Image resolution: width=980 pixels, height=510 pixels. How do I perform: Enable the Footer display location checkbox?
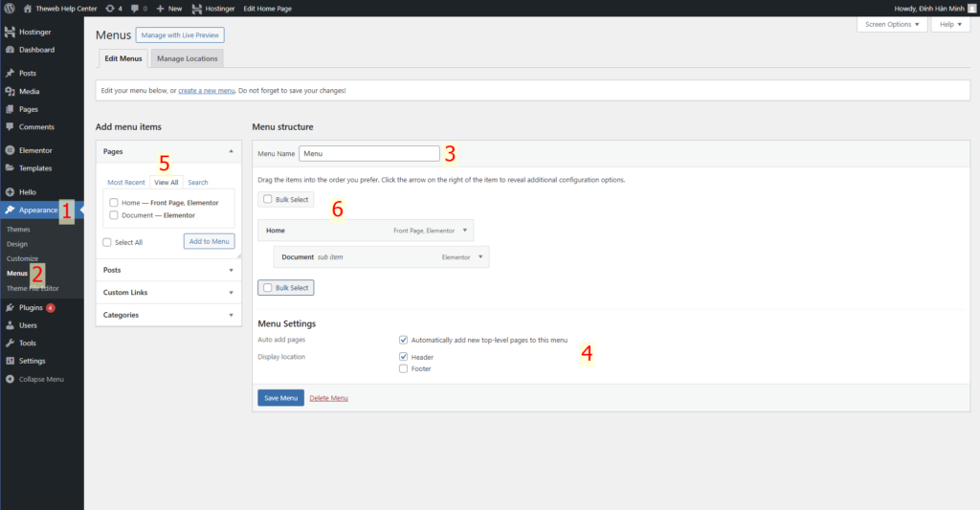click(x=404, y=368)
